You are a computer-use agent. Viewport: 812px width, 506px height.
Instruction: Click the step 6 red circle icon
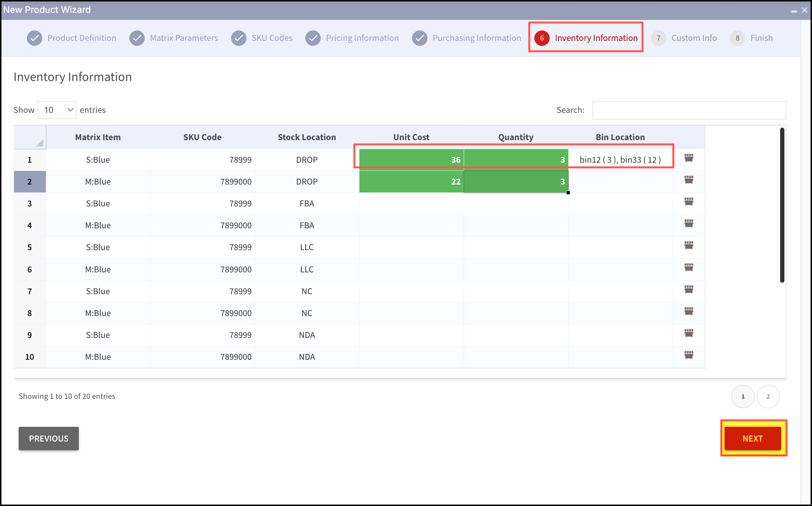(542, 38)
